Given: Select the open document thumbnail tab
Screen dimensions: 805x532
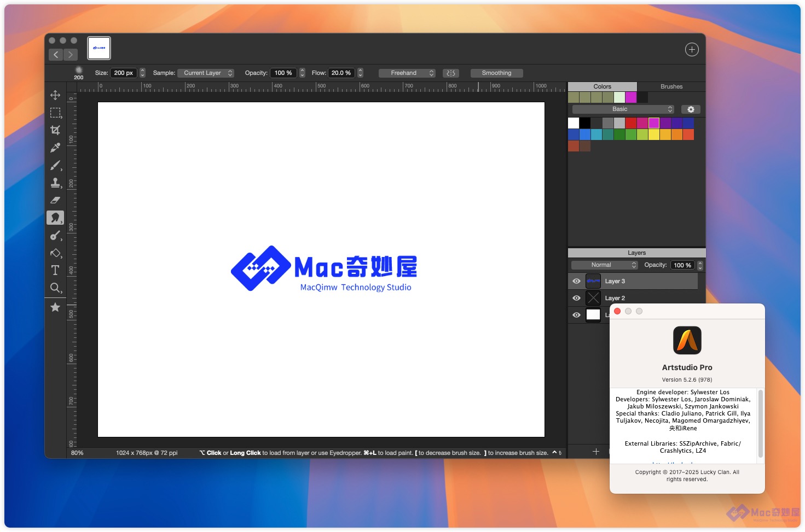Looking at the screenshot, I should (99, 48).
